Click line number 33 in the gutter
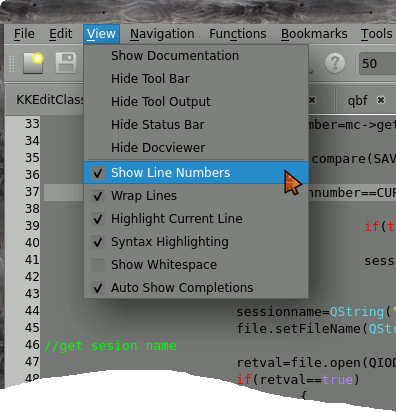Image resolution: width=396 pixels, height=412 pixels. (x=32, y=124)
